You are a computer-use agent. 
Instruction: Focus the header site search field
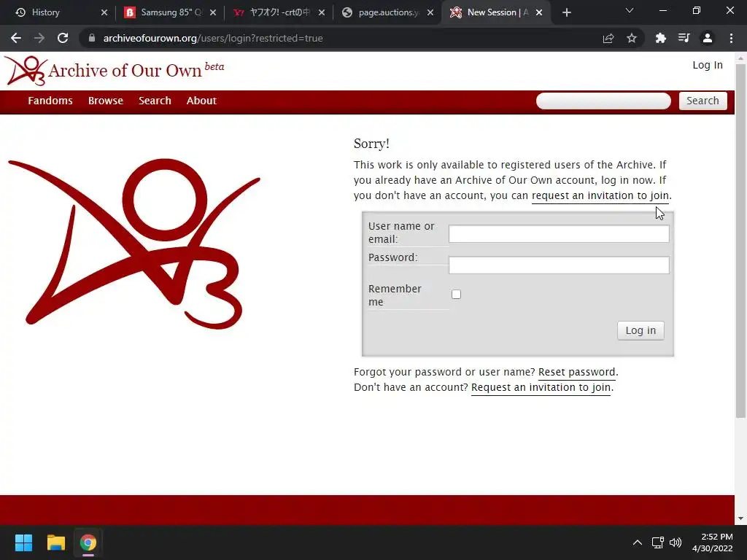point(603,101)
